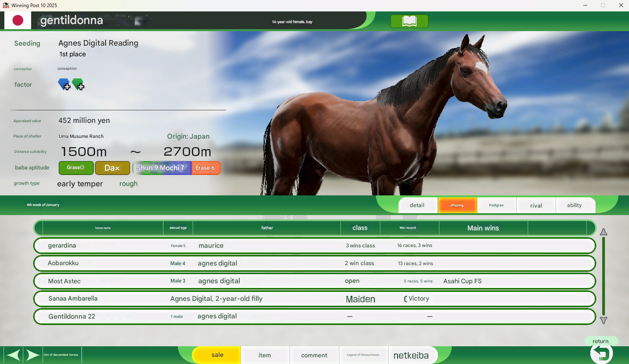Select the Sanaa Ambarella offspring row

(x=314, y=299)
